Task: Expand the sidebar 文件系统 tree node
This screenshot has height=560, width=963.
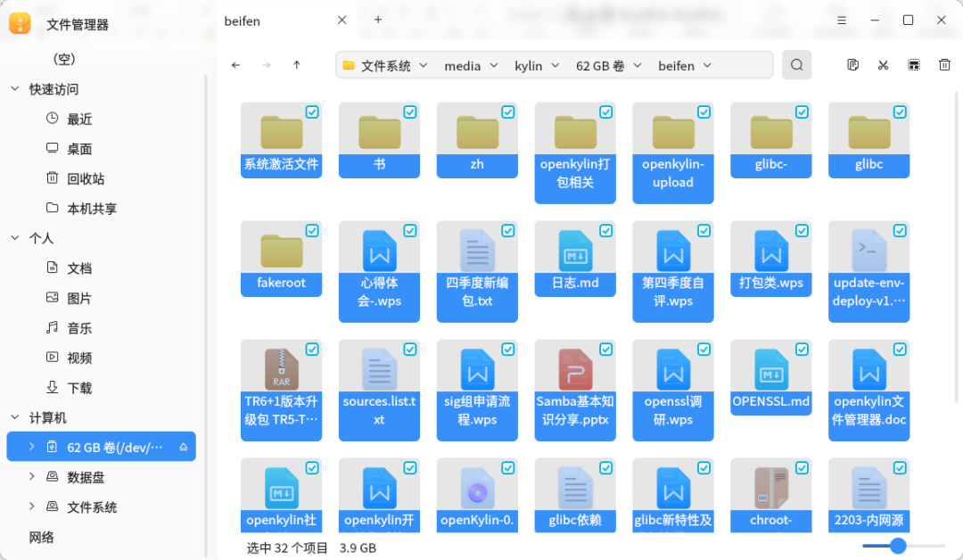Action: tap(32, 506)
